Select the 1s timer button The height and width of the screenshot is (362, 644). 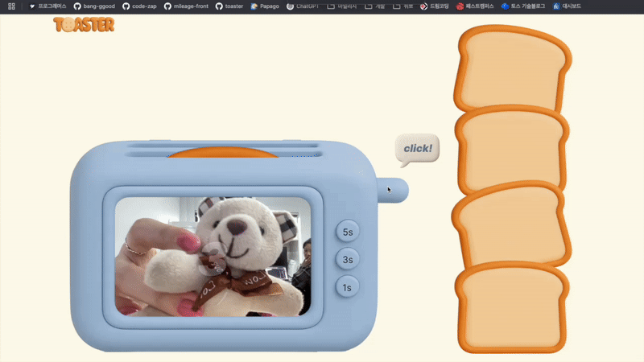(348, 287)
